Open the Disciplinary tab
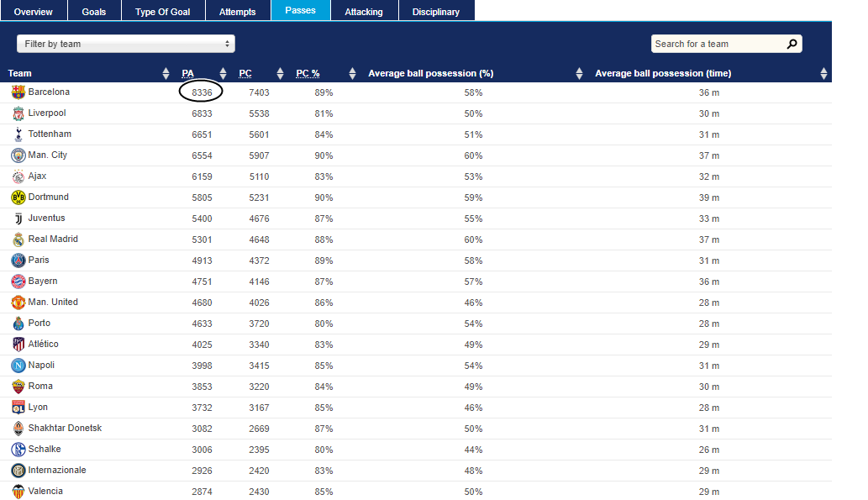 tap(436, 12)
